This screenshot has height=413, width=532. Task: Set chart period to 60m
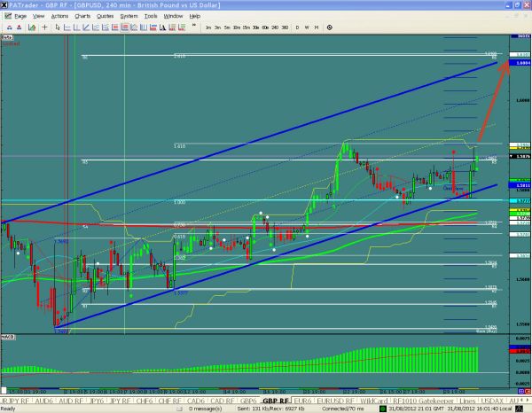click(265, 27)
